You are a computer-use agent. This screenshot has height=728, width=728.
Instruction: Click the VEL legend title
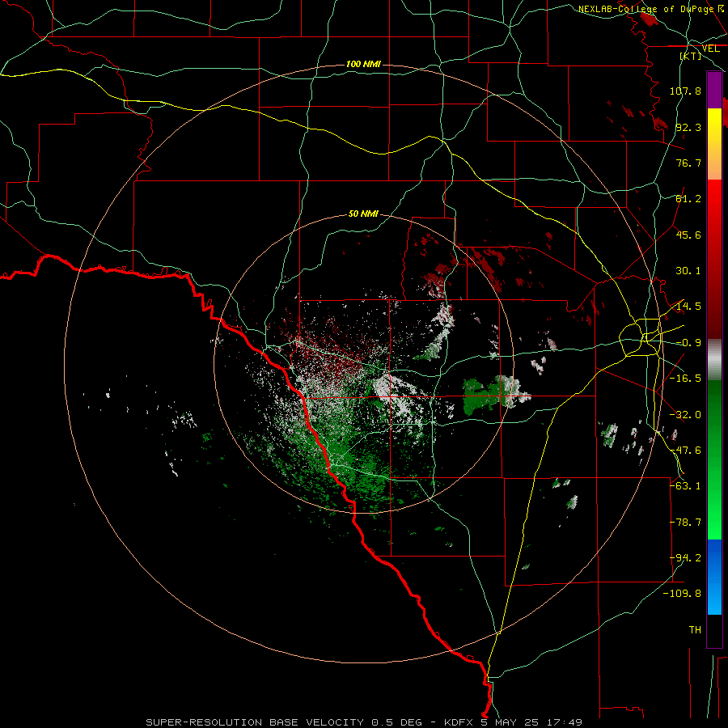pos(711,49)
